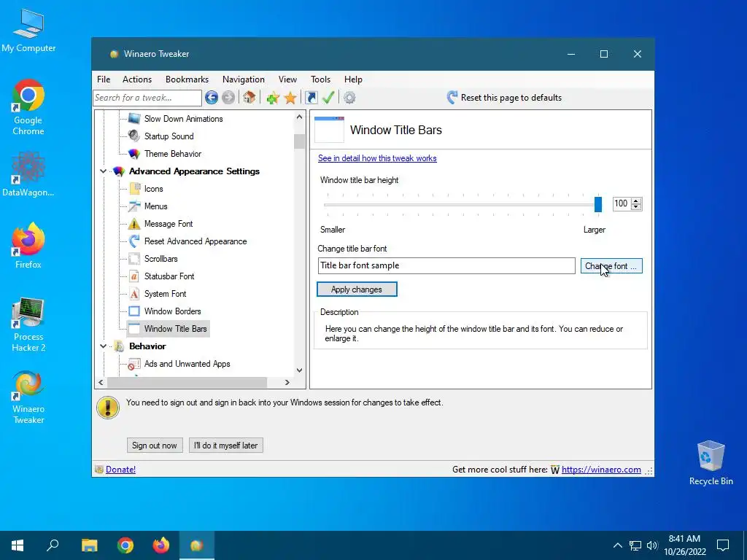The width and height of the screenshot is (747, 560).
Task: Click the Startup Sound speaker icon
Action: point(134,136)
